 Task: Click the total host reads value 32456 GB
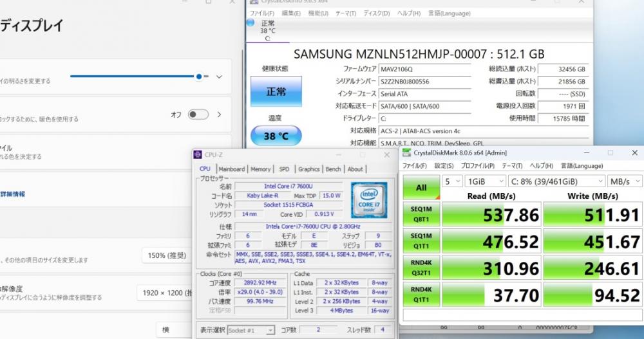coord(563,69)
